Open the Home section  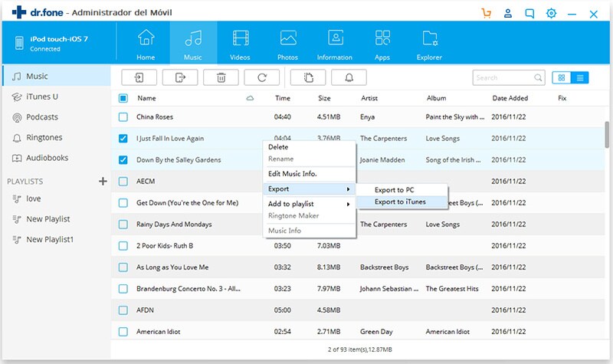click(x=146, y=44)
